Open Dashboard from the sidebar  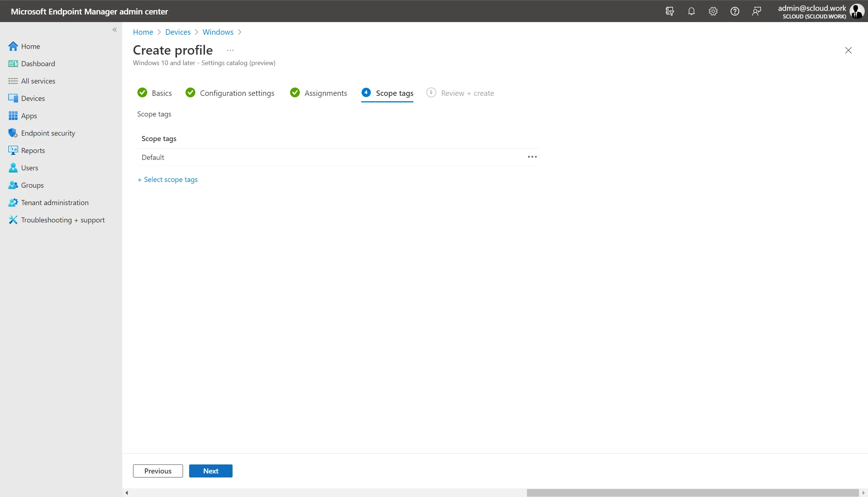pyautogui.click(x=38, y=64)
